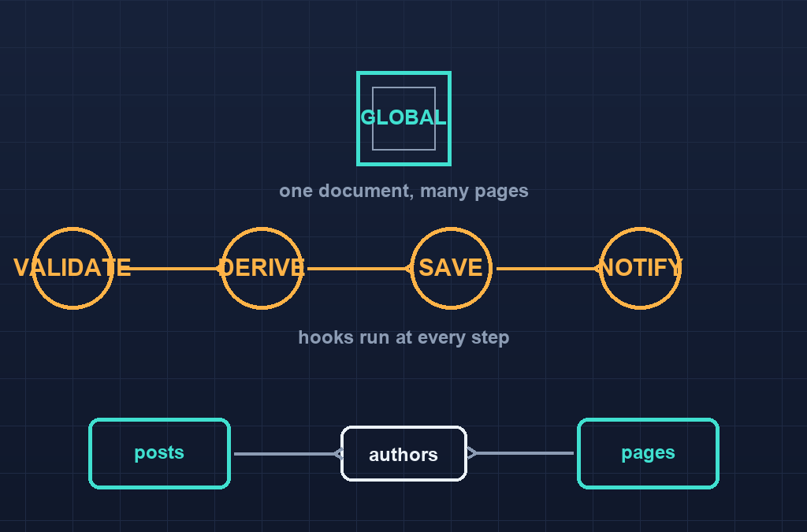This screenshot has width=807, height=532.
Task: Click connector line between SAVE and NOTIFY
Action: (549, 269)
